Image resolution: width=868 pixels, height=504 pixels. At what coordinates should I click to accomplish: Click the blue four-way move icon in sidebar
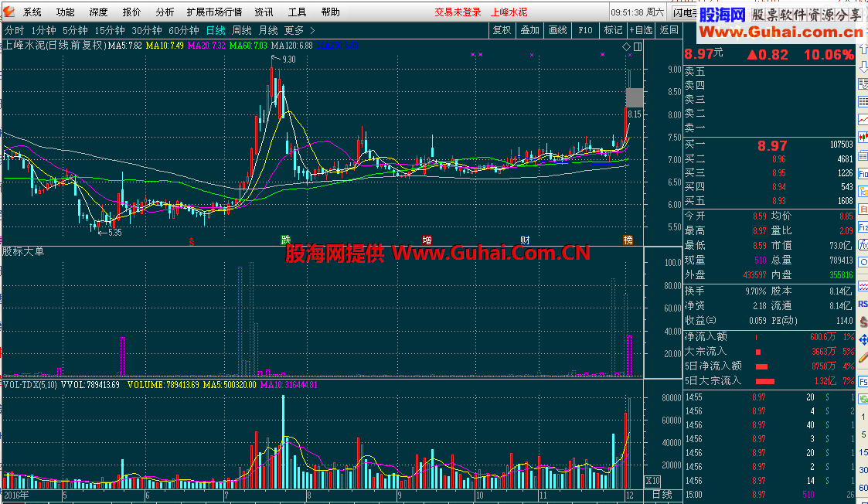click(x=863, y=340)
